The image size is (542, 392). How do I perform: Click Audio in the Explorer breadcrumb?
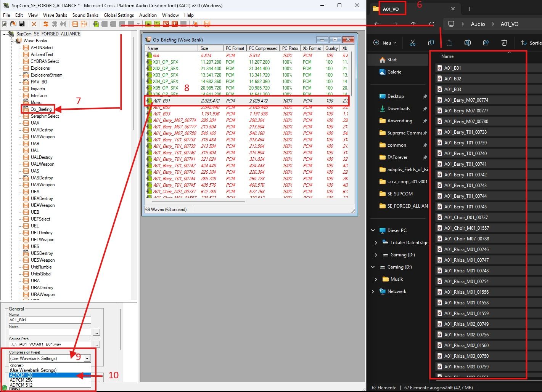[x=478, y=24]
